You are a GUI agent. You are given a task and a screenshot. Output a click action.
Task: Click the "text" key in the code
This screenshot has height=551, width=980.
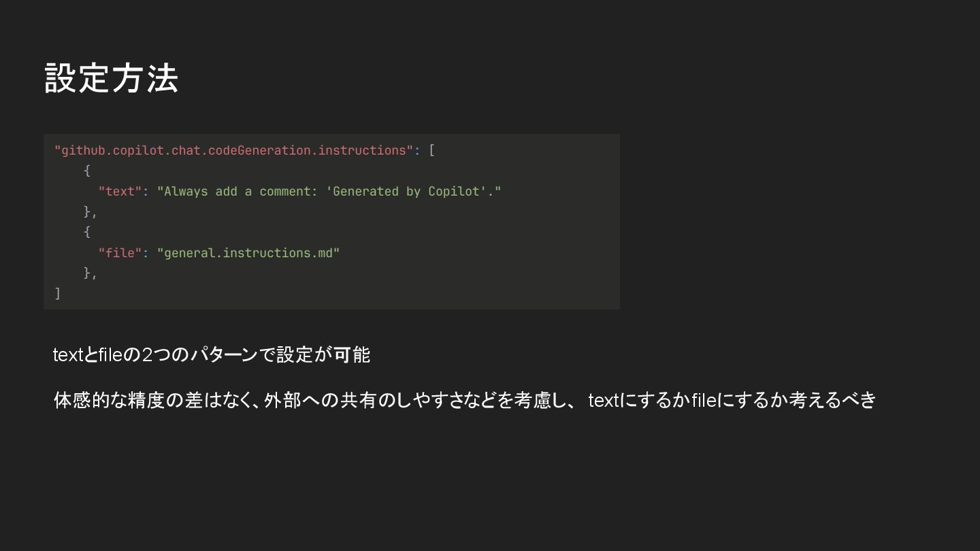pyautogui.click(x=120, y=191)
